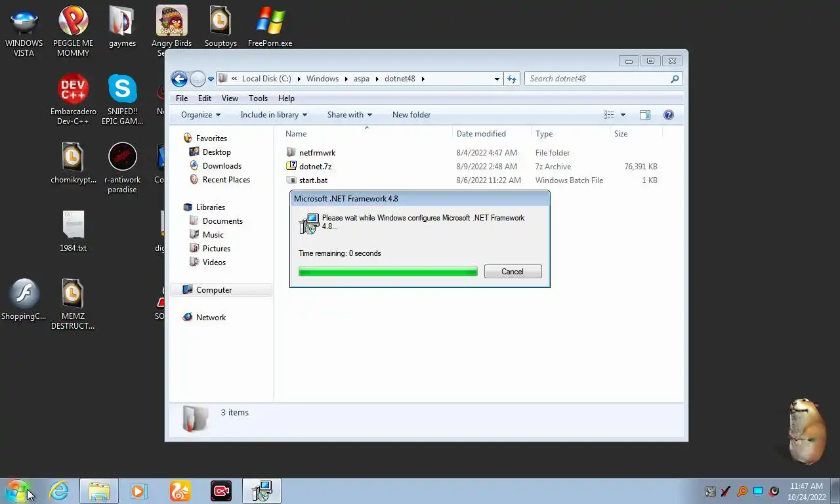Open Network in navigation pane
The height and width of the screenshot is (504, 840).
pyautogui.click(x=211, y=318)
